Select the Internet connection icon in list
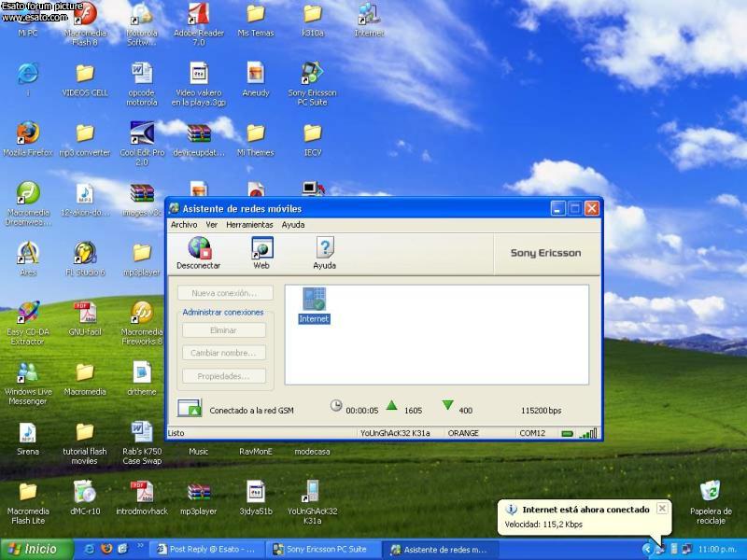Image resolution: width=747 pixels, height=560 pixels. click(314, 306)
